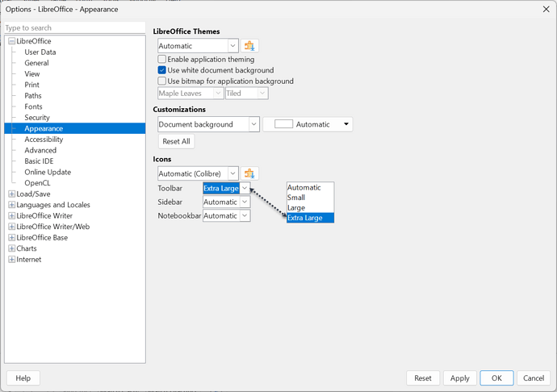
Task: Open the Automatic color swatch picker
Action: pyautogui.click(x=308, y=124)
